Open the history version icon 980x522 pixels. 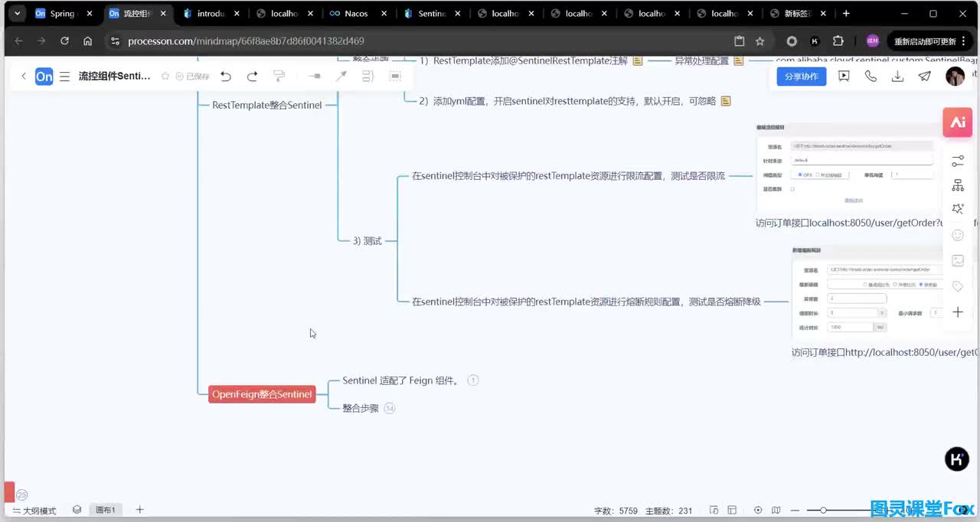tap(714, 511)
